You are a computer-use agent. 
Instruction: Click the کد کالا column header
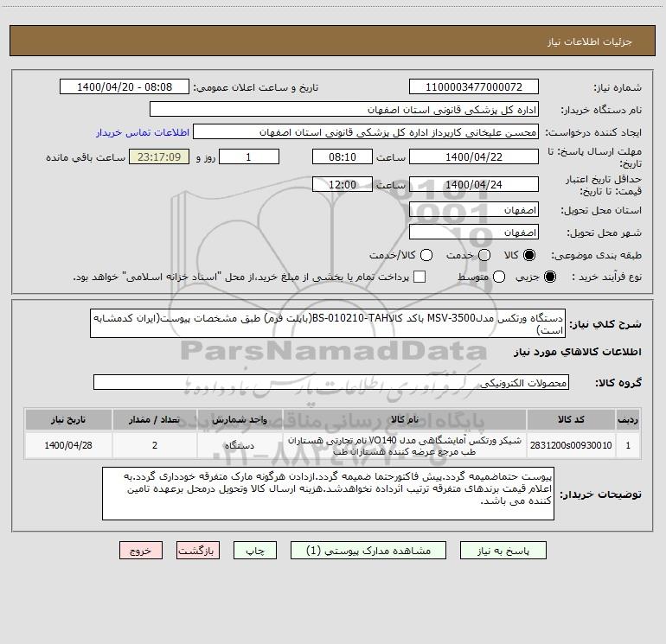571,419
